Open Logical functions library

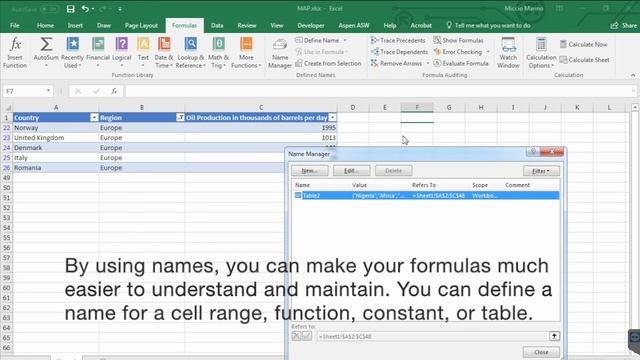122,53
